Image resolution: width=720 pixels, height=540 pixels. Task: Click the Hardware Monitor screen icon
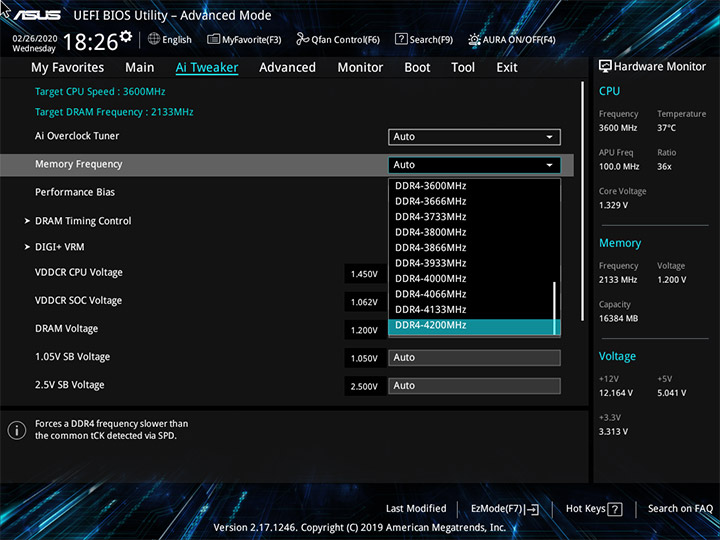click(x=605, y=66)
